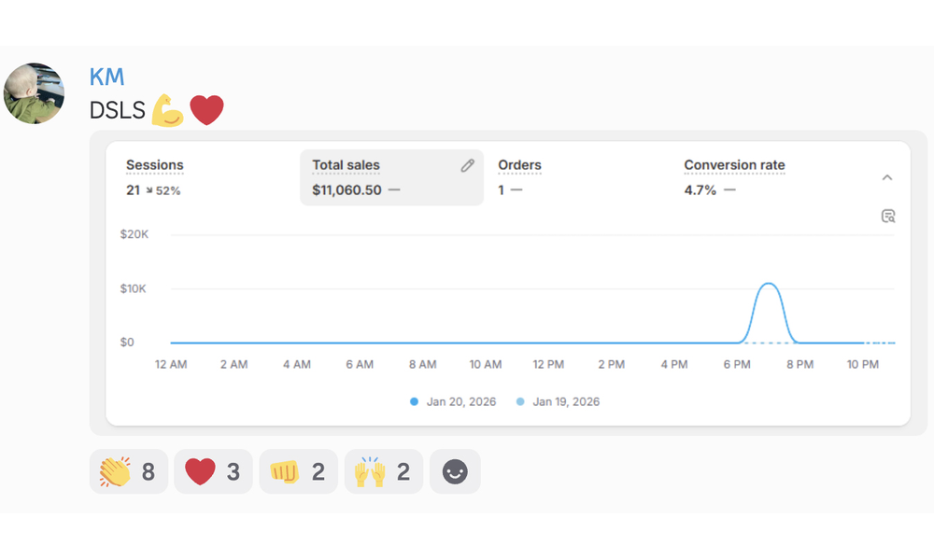Viewport: 934px width, 560px height.
Task: Click the sessions down 52% indicator
Action: tap(163, 190)
